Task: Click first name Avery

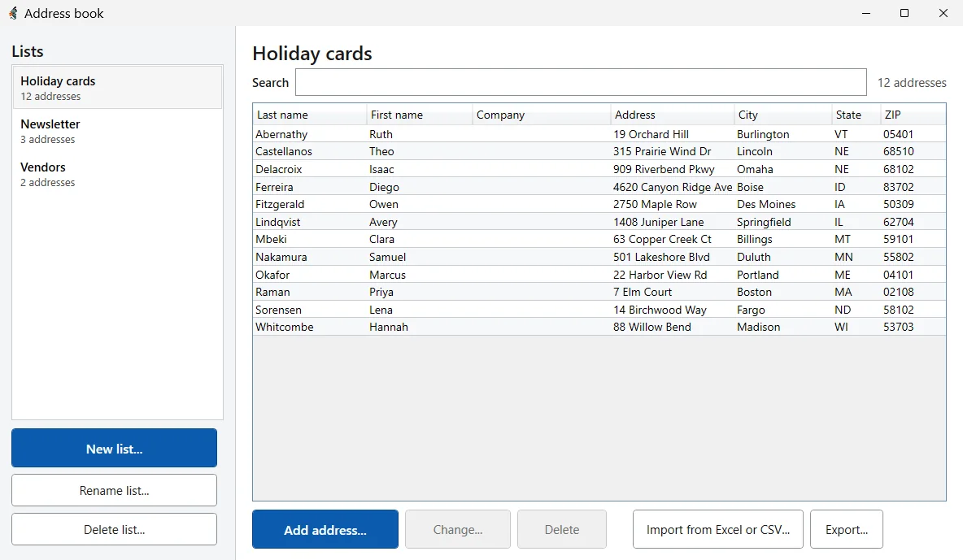Action: point(383,222)
